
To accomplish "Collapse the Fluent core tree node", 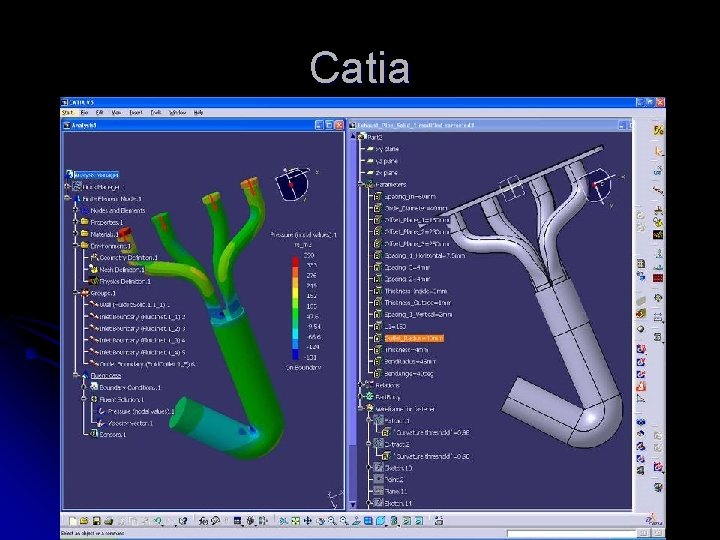I will pos(75,376).
